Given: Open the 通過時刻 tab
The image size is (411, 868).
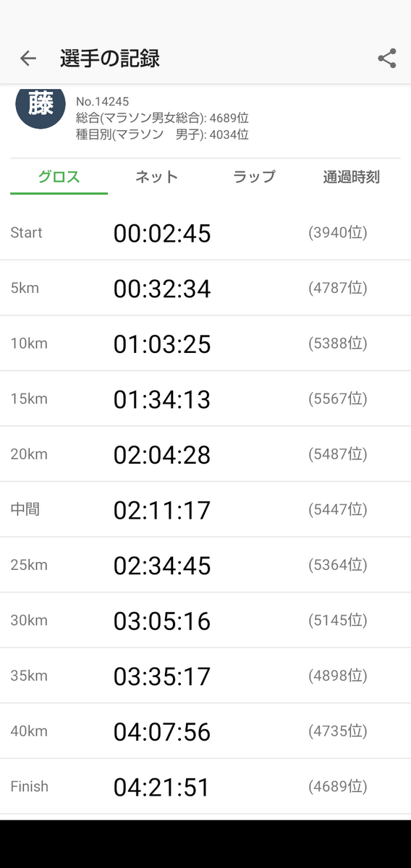Looking at the screenshot, I should coord(352,176).
